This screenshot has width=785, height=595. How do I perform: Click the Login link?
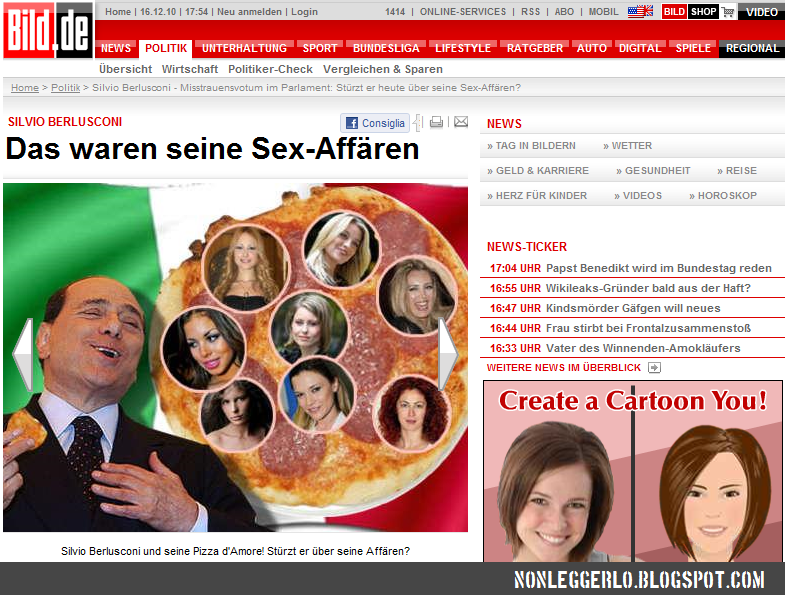[x=304, y=12]
